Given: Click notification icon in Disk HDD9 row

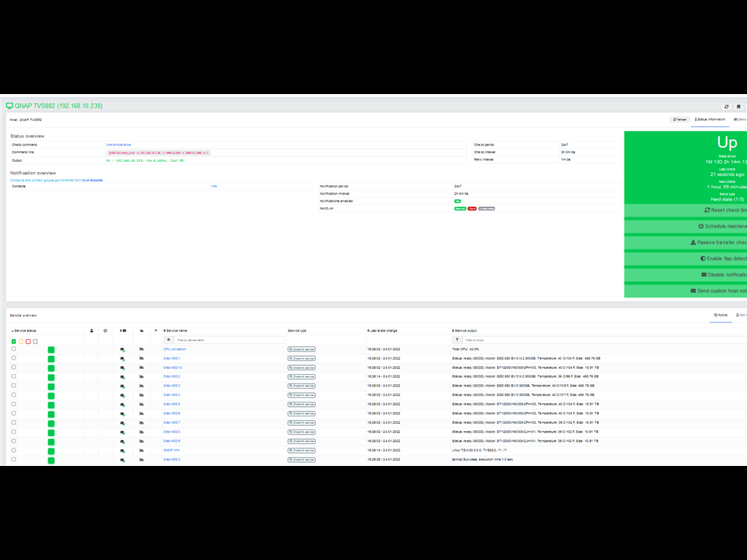Looking at the screenshot, I should pos(123,443).
